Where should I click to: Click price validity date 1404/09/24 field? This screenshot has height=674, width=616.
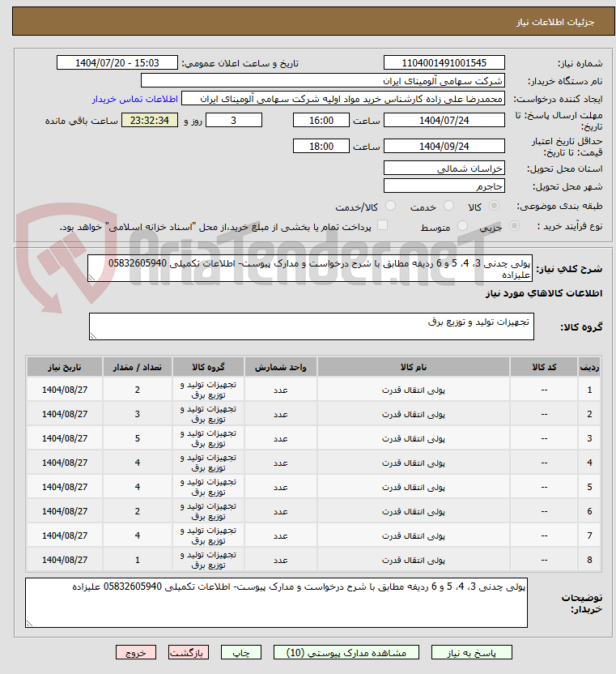click(444, 146)
